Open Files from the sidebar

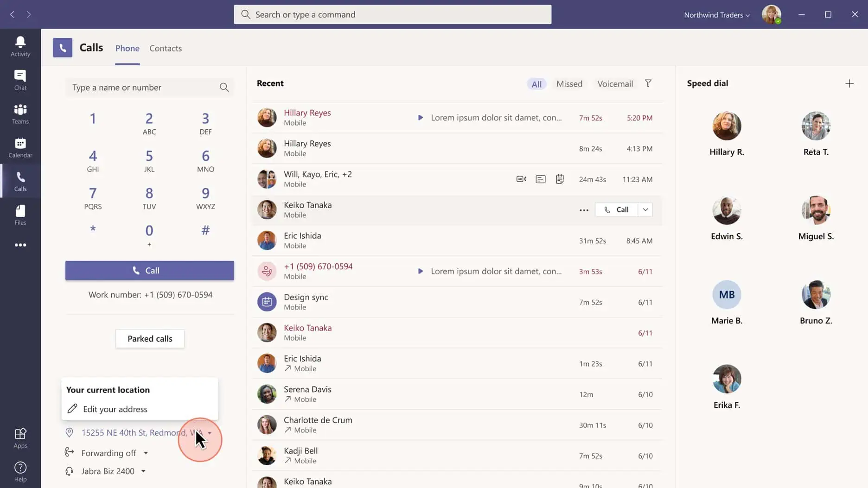click(20, 215)
